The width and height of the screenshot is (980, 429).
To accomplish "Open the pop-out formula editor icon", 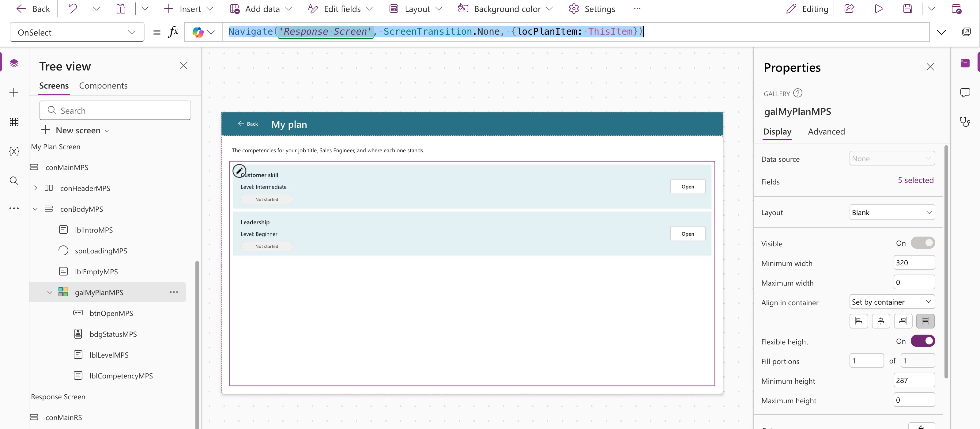I will (x=966, y=32).
